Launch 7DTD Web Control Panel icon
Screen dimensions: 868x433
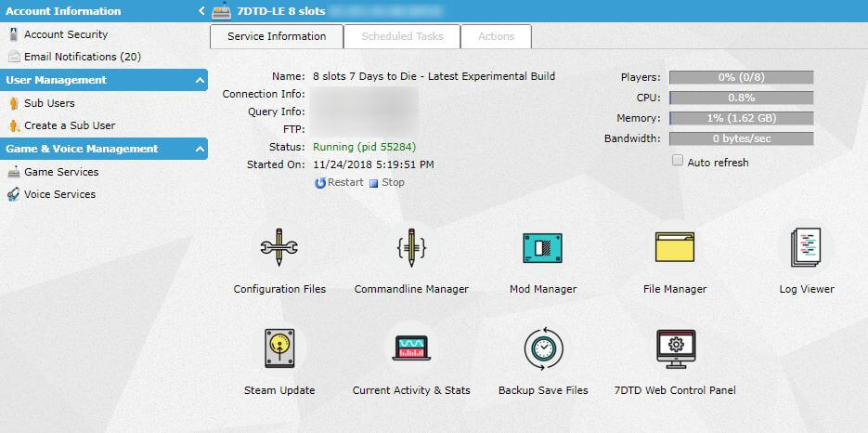(x=675, y=349)
